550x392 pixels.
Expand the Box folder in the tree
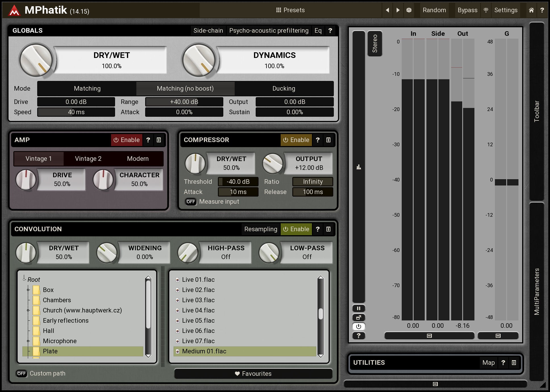point(28,290)
